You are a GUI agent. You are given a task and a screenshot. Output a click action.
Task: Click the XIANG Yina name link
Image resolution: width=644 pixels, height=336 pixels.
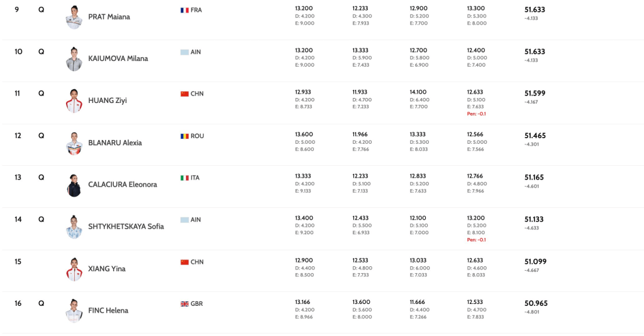[107, 269]
